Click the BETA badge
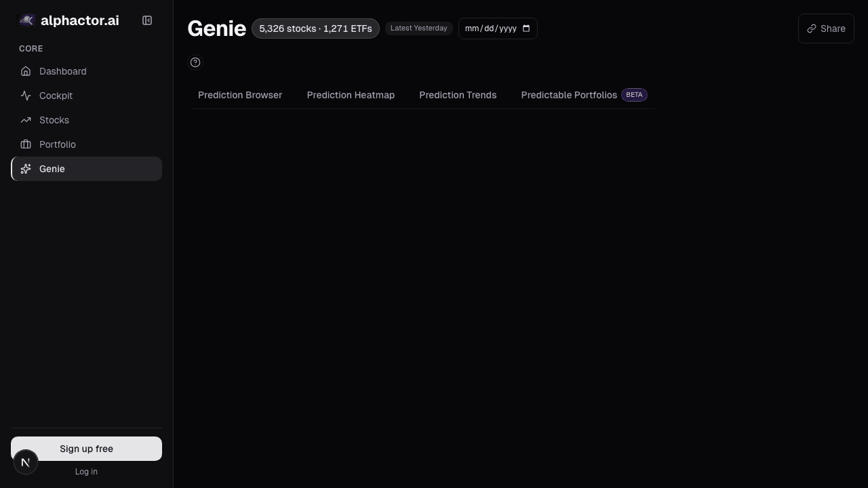868x488 pixels. (x=634, y=95)
